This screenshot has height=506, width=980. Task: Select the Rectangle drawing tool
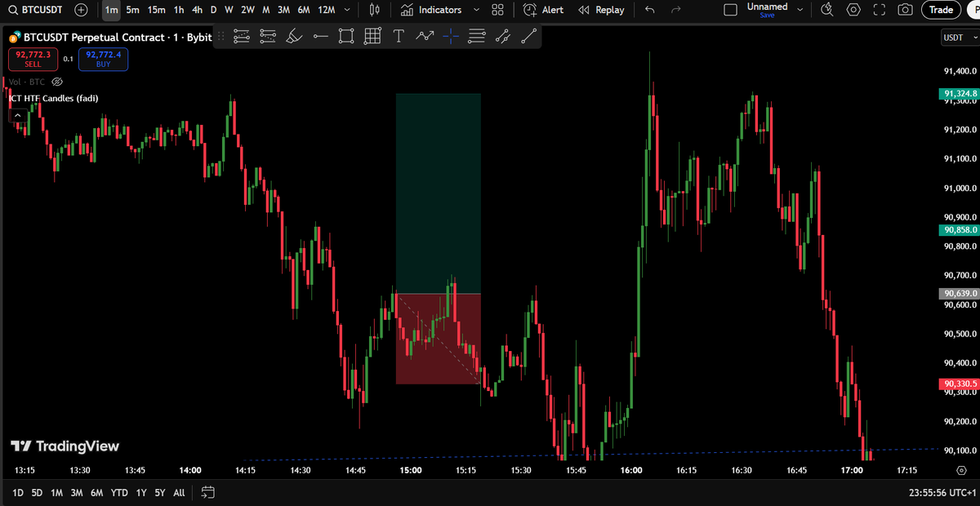pyautogui.click(x=346, y=36)
